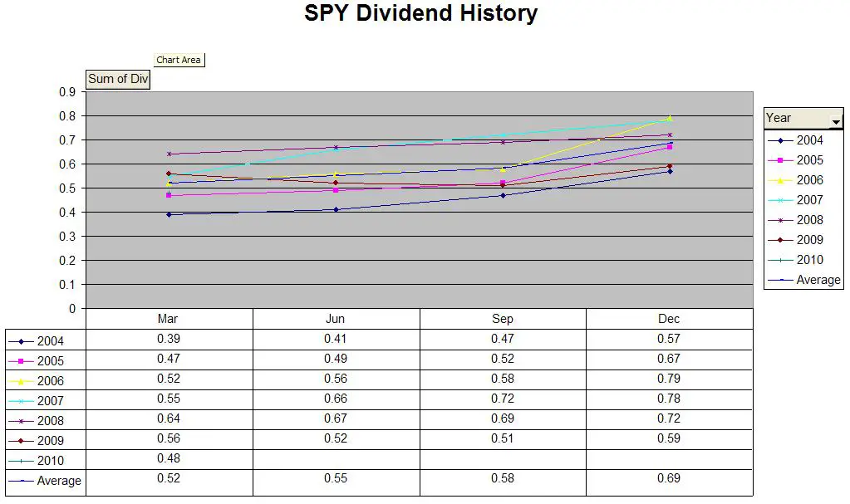Click the 2005 Dec cell showing 0.67
This screenshot has height=504, width=850.
[x=669, y=359]
